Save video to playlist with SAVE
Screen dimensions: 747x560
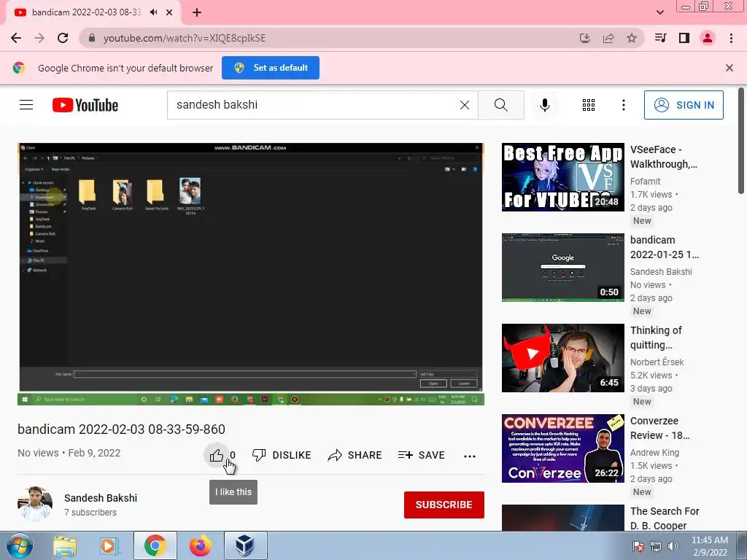[x=422, y=455]
